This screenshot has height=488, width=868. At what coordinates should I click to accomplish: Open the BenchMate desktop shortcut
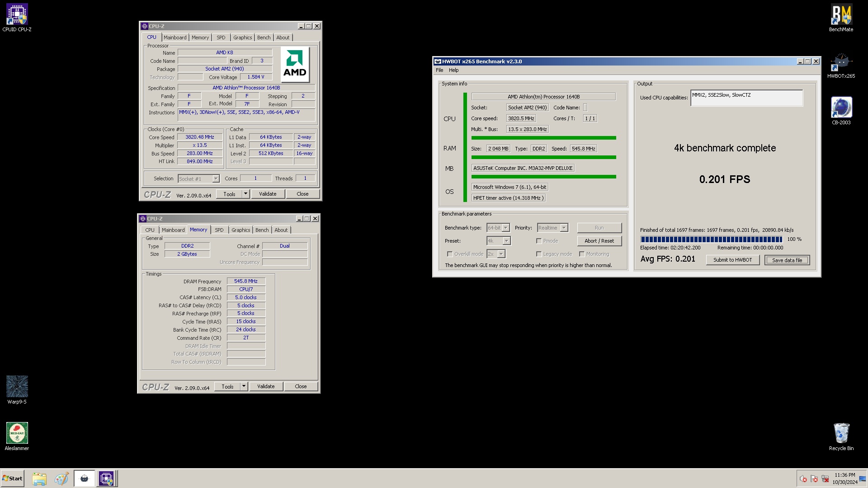pyautogui.click(x=841, y=18)
